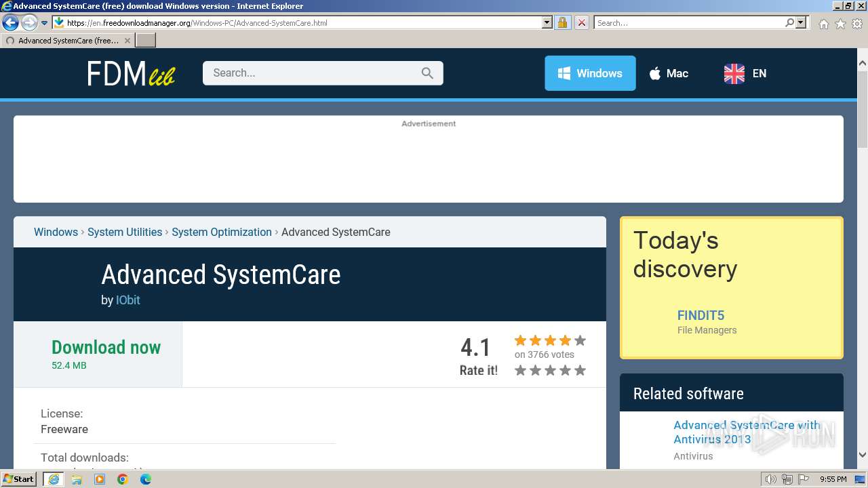Image resolution: width=868 pixels, height=488 pixels.
Task: Click the Internet Explorer search box
Action: click(x=689, y=23)
